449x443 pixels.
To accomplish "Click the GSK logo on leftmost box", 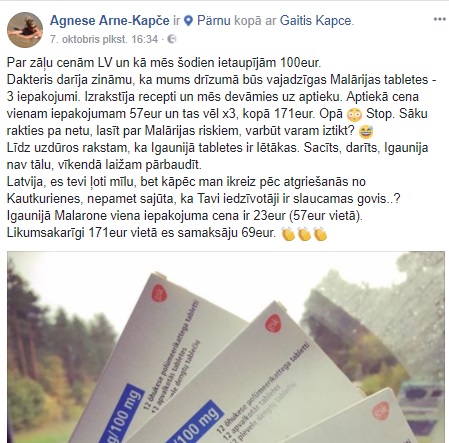I will (159, 293).
